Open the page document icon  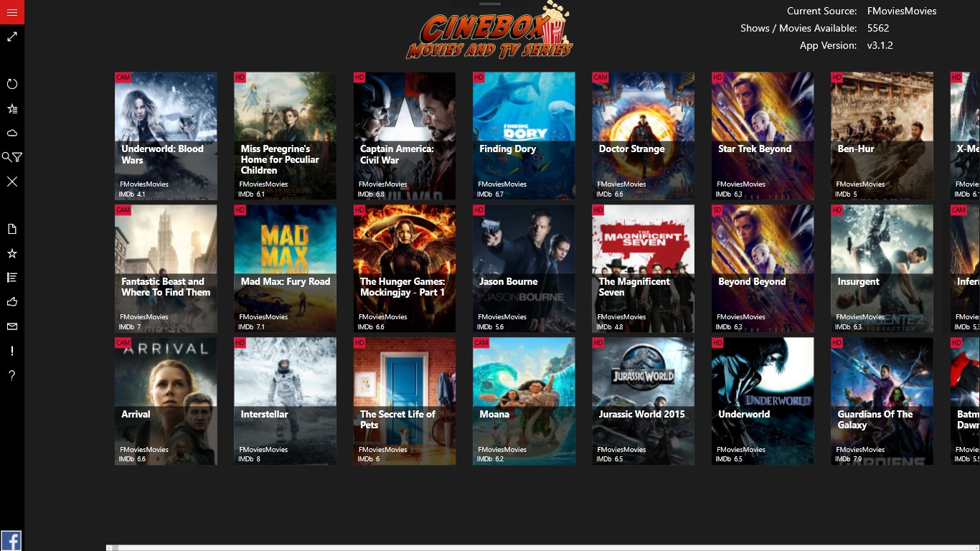[12, 228]
